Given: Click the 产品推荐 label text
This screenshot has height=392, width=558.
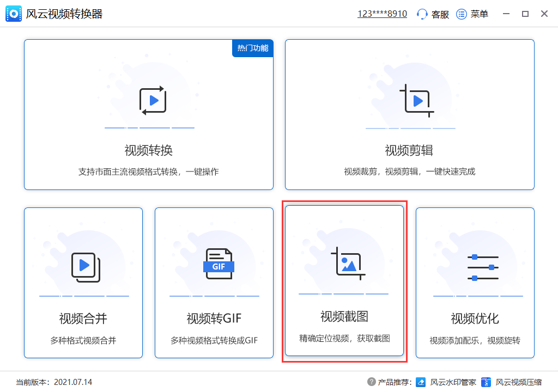Looking at the screenshot, I should (395, 382).
